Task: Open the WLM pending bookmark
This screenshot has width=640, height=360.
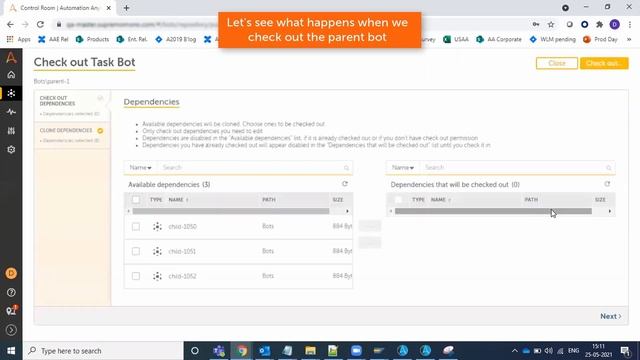Action: [x=553, y=40]
